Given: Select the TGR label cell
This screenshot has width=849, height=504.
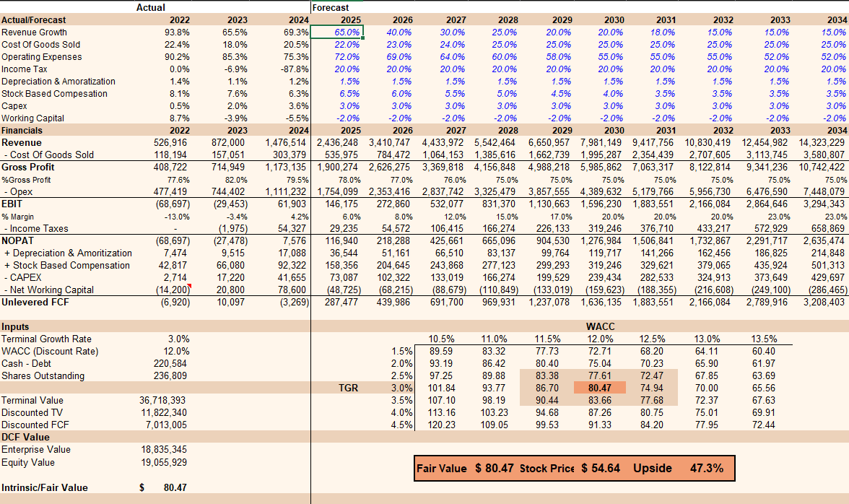Looking at the screenshot, I should click(348, 388).
